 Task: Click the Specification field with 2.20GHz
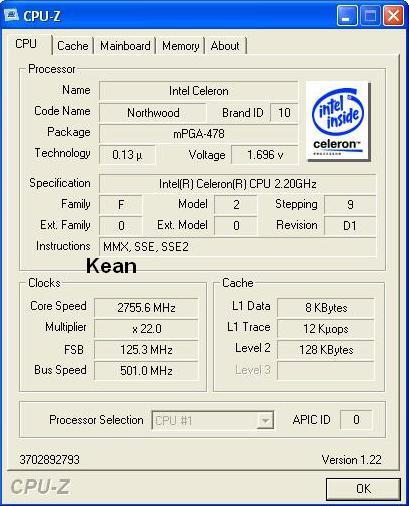237,184
